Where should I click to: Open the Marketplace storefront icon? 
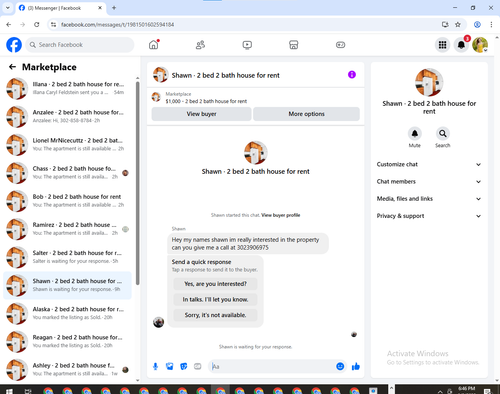tap(294, 45)
